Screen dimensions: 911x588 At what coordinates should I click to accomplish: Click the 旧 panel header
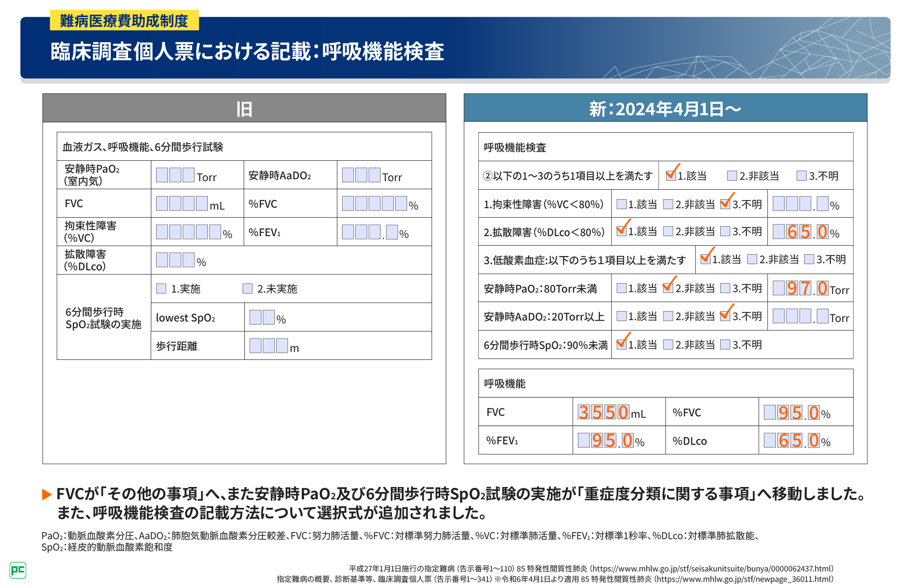pyautogui.click(x=244, y=109)
